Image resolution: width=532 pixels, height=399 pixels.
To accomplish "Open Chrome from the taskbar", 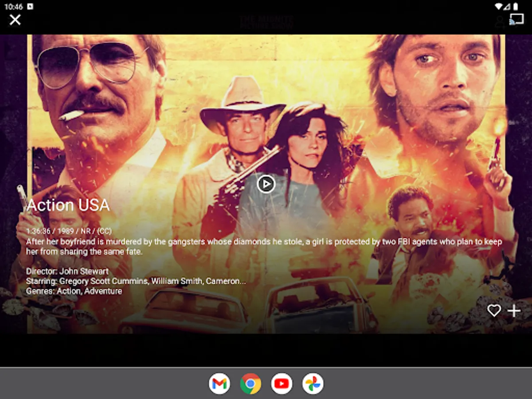I will tap(250, 383).
